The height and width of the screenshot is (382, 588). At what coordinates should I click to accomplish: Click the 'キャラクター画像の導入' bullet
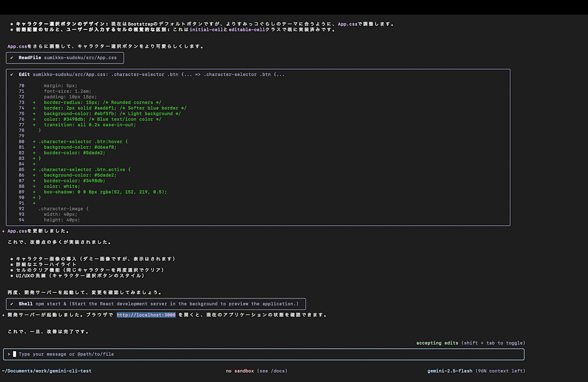click(x=92, y=259)
